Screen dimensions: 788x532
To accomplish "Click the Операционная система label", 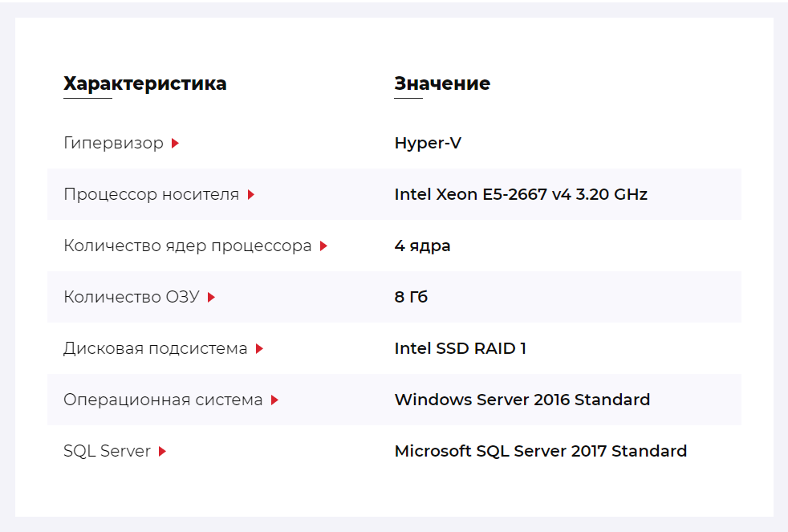I will click(163, 400).
